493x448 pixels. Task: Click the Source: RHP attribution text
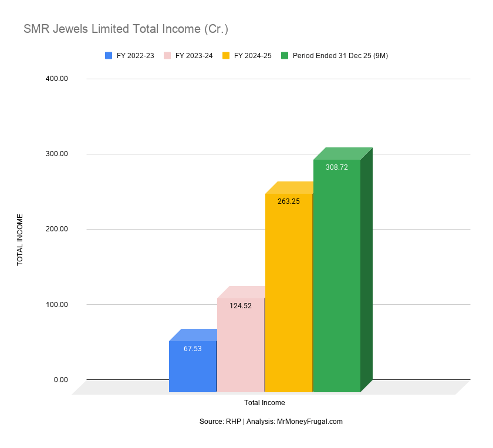pos(271,422)
